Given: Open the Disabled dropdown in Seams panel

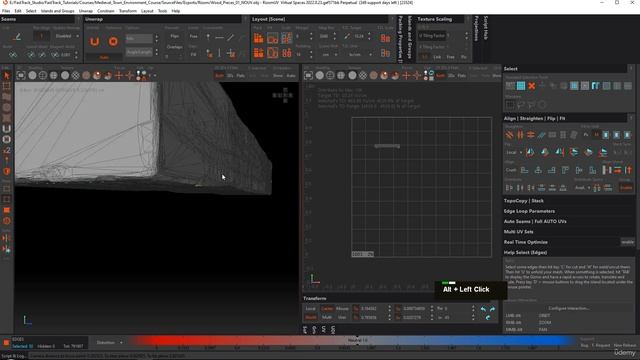Looking at the screenshot, I should (x=67, y=36).
